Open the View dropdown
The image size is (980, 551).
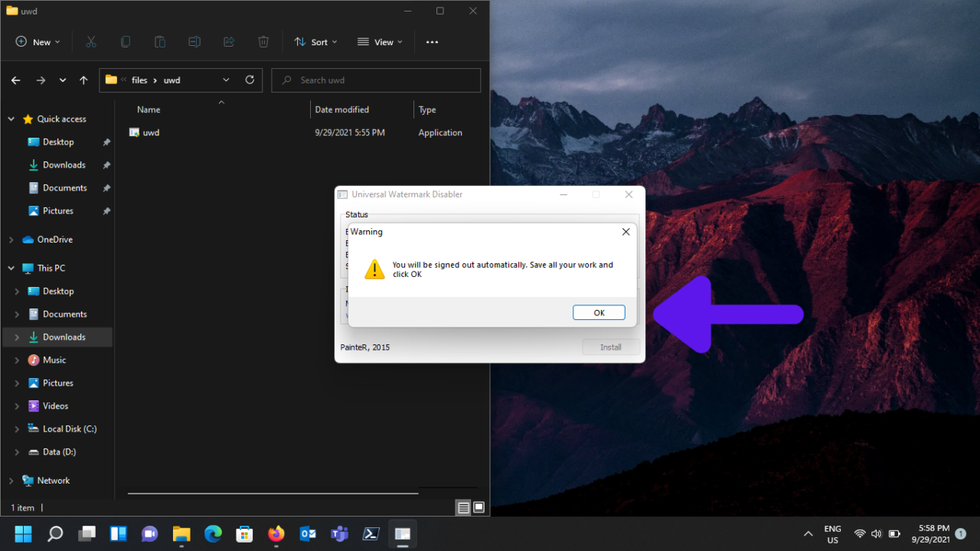(x=379, y=41)
